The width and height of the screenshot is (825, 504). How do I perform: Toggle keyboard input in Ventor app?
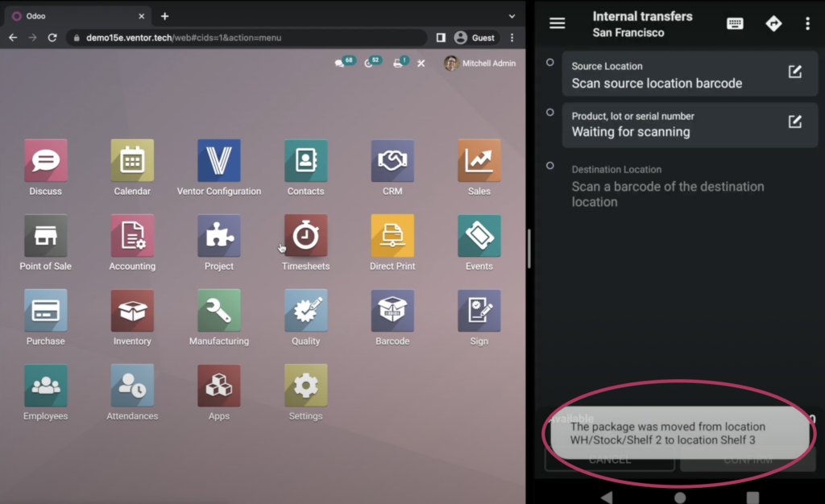[735, 23]
